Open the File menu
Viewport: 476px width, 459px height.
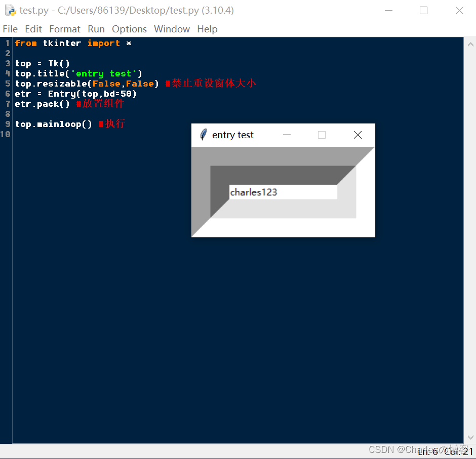click(10, 29)
